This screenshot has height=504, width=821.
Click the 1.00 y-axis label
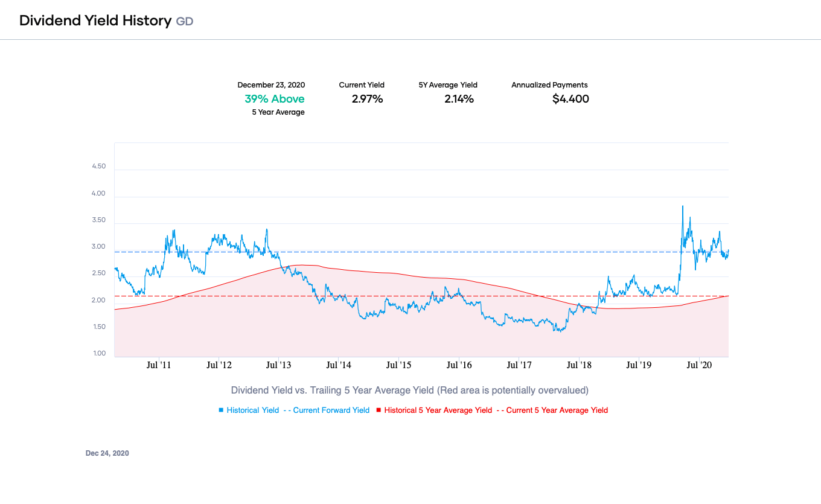[98, 354]
